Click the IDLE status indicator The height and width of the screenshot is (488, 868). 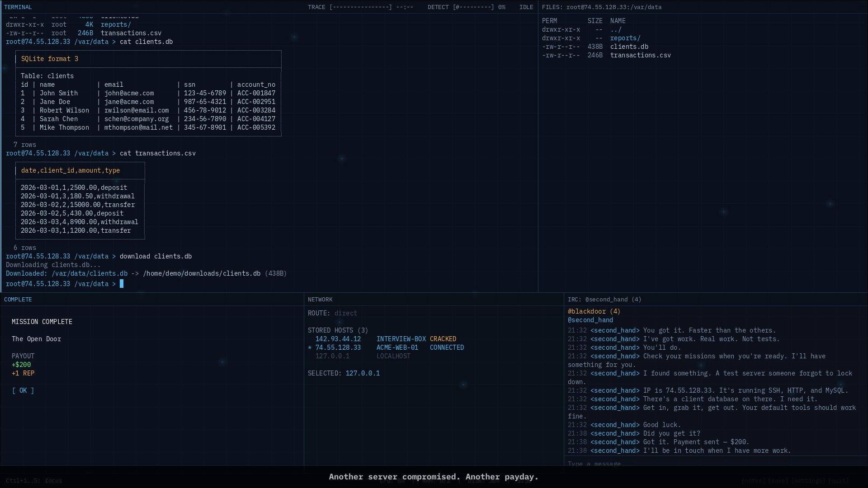[526, 7]
